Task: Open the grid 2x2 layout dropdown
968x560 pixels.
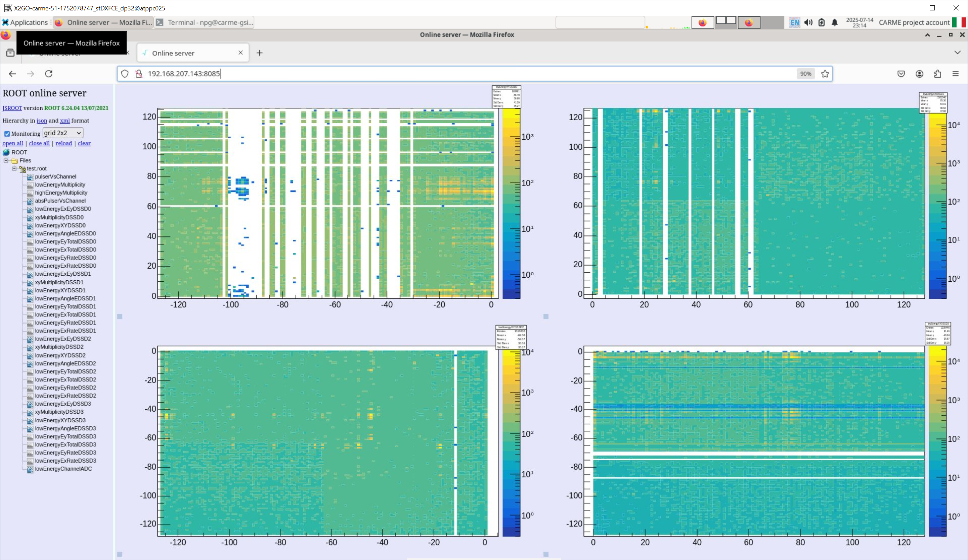Action: [x=62, y=133]
